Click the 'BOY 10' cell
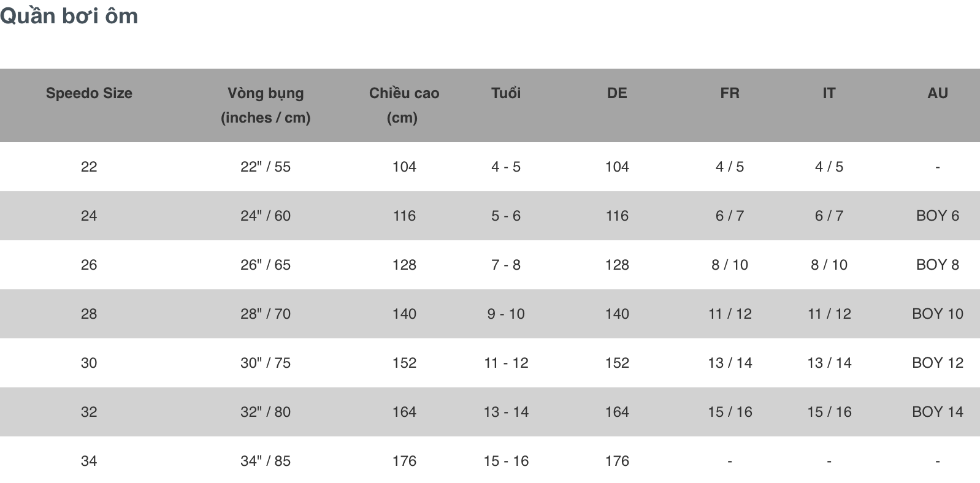This screenshot has height=483, width=980. [x=938, y=314]
